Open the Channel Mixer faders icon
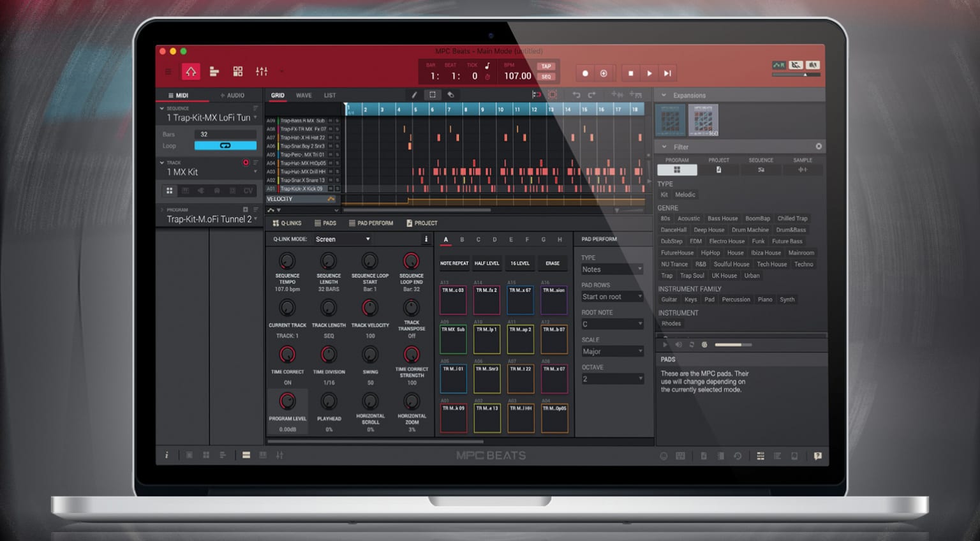Screen dimensions: 980x541 262,71
